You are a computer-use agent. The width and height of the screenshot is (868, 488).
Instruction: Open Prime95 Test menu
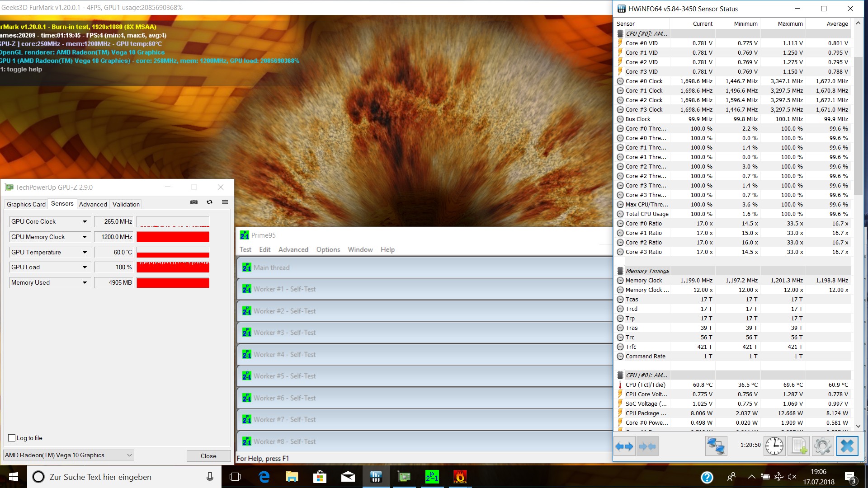point(245,249)
